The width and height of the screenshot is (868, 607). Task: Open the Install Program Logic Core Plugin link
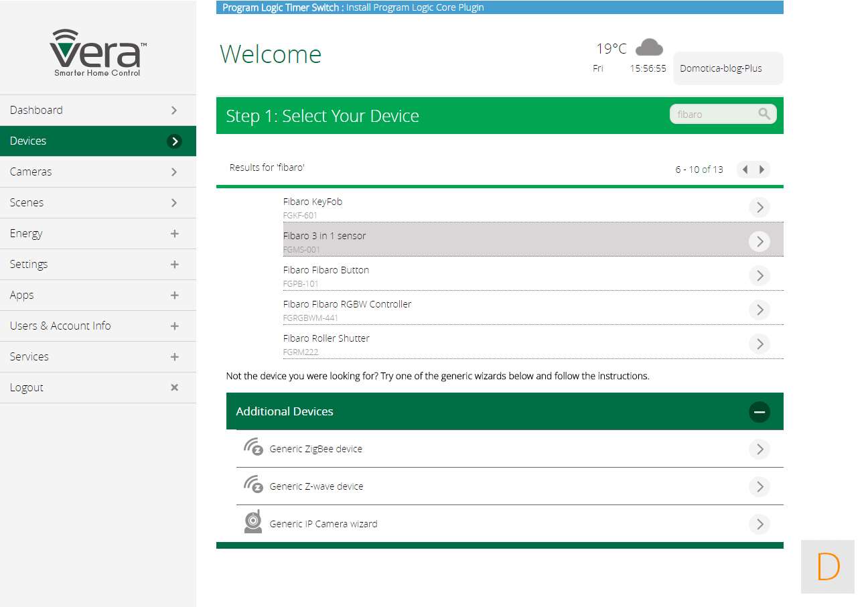pos(415,7)
